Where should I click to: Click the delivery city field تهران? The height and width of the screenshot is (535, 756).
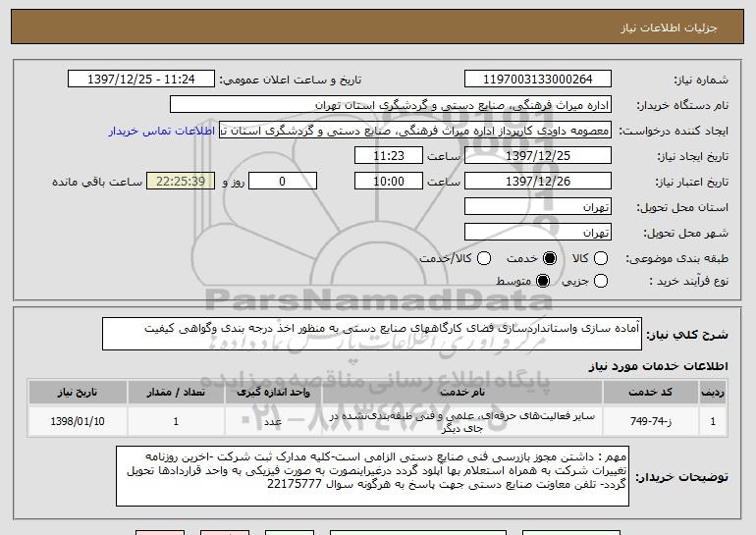538,233
